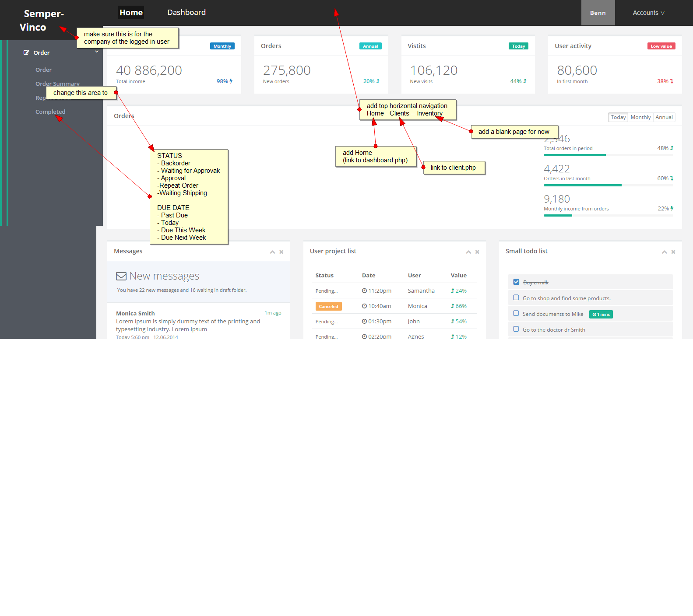Screen dimensions: 693x616
Task: Click the Value column header
Action: (x=459, y=275)
